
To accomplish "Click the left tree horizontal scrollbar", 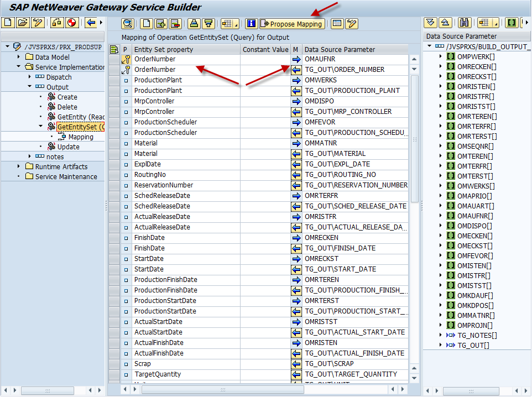I will [x=48, y=390].
